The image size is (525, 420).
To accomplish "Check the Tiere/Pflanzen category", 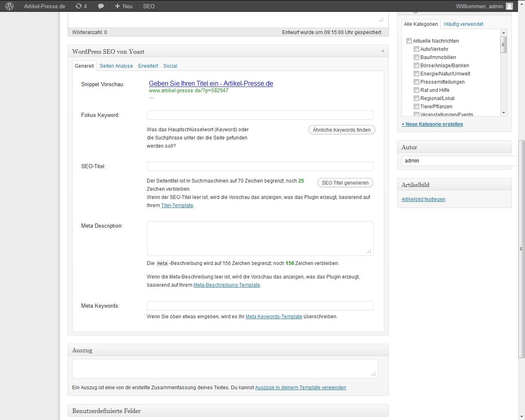I will coord(416,106).
